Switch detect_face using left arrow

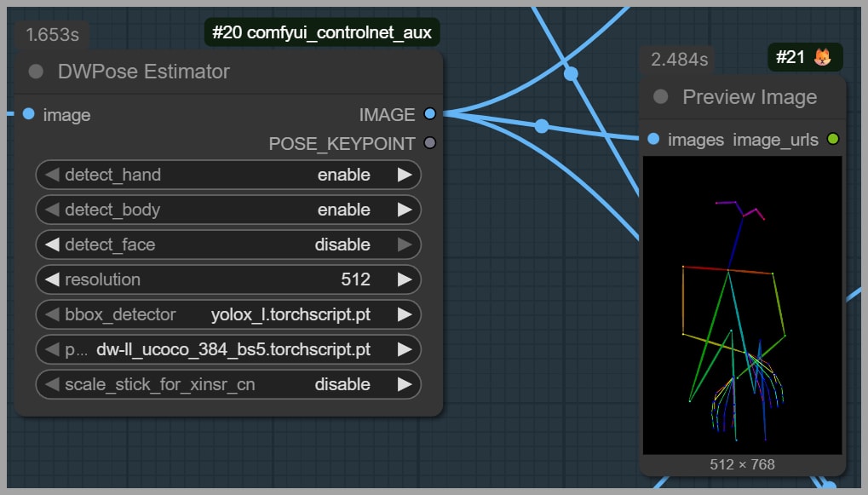click(52, 245)
